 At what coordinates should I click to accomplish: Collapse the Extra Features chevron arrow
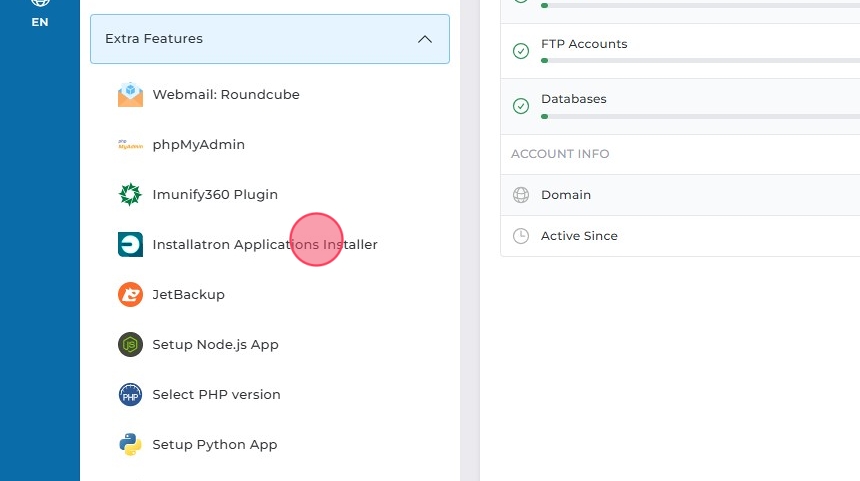tap(425, 39)
